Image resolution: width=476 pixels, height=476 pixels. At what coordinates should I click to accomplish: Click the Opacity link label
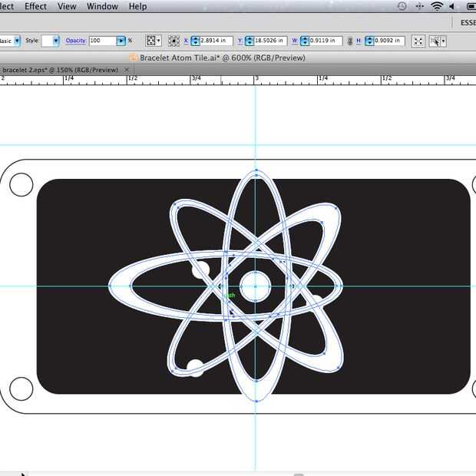tap(76, 41)
